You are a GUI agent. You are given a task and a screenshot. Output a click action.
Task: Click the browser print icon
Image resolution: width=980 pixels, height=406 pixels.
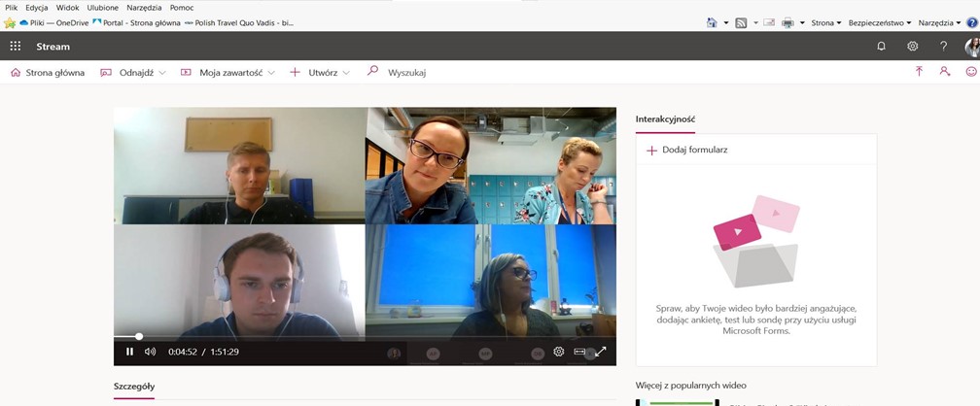coord(787,23)
